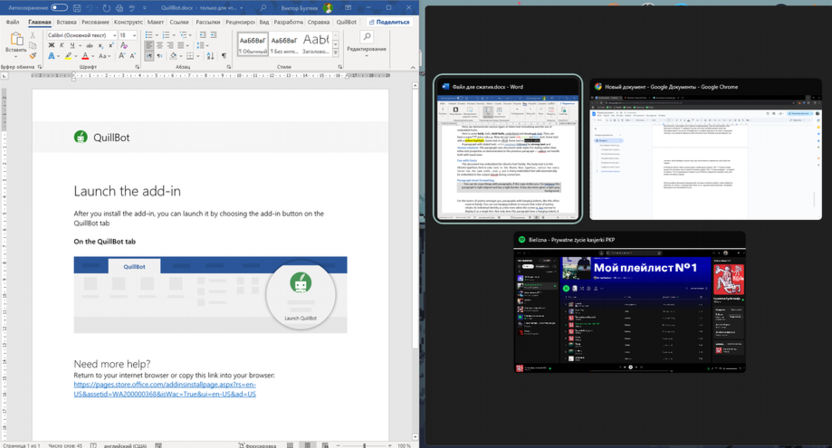
Task: Toggle the Автосохранение switch
Action: coord(59,7)
